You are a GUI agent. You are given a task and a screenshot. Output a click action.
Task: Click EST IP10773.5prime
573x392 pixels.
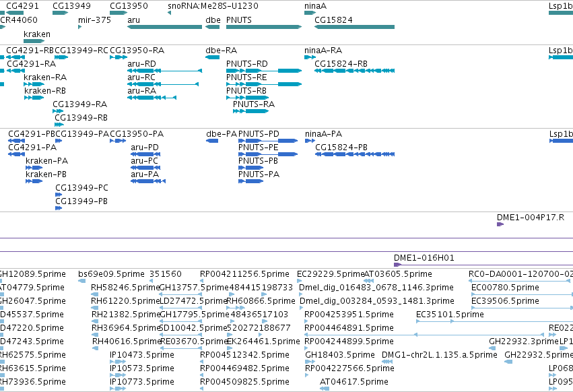tap(118, 389)
